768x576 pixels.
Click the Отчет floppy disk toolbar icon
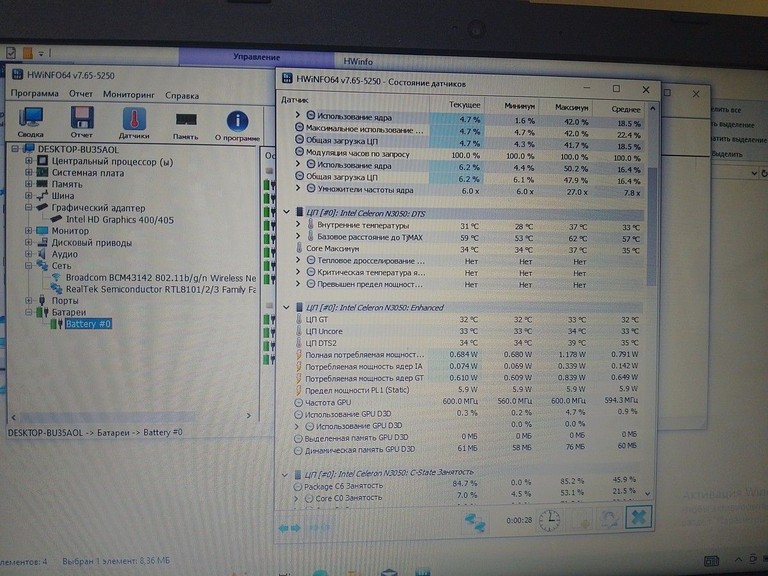(x=82, y=118)
